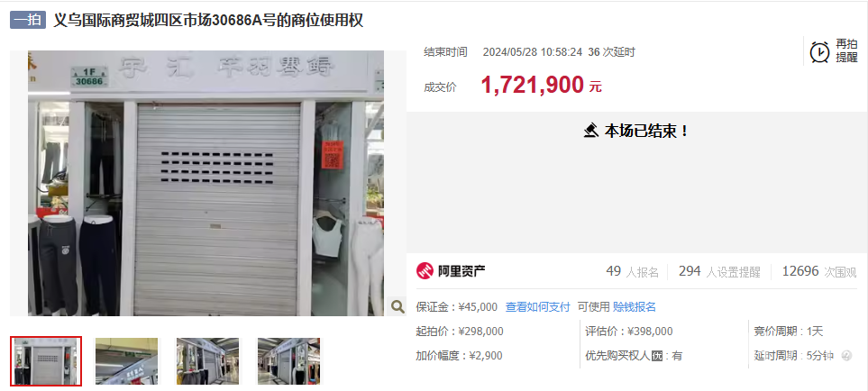Click the 阿里资产 logo icon
Screen dimensions: 868x391
pyautogui.click(x=424, y=271)
